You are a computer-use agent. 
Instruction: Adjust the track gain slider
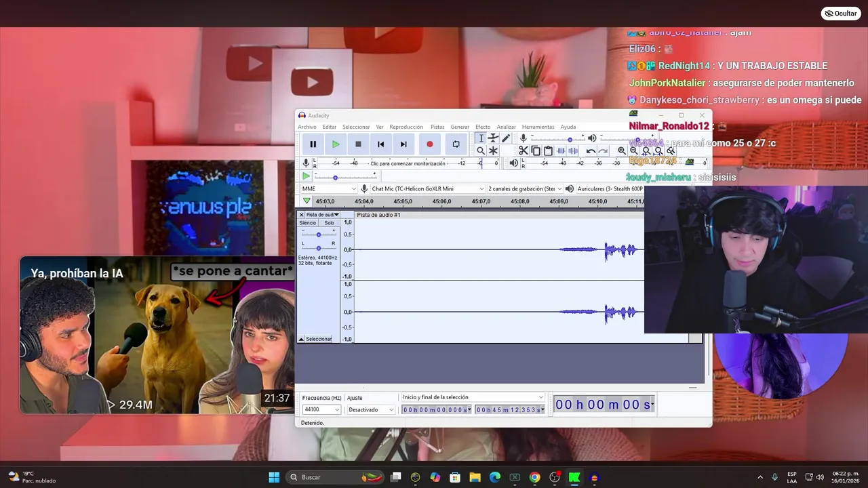[318, 234]
